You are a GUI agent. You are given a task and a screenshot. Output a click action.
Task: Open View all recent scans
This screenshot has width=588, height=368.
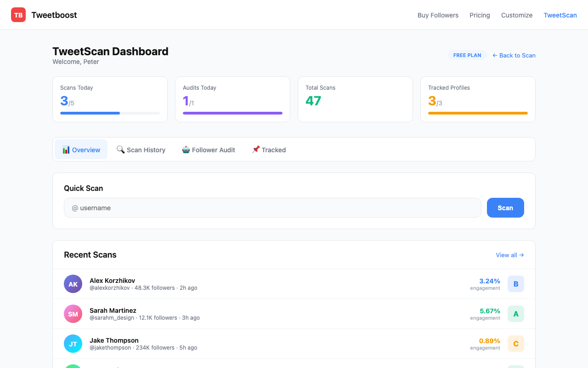tap(510, 255)
